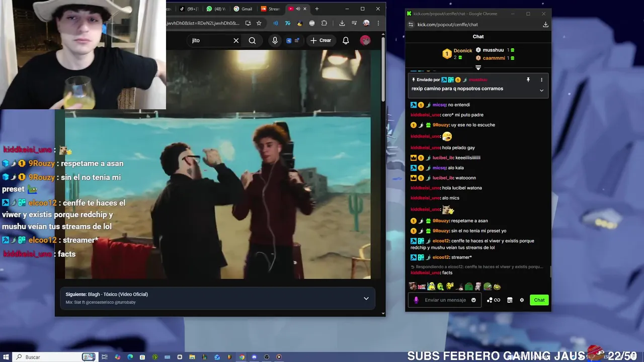Open the YouTube account avatar menu
The image size is (644, 362).
pos(365,40)
